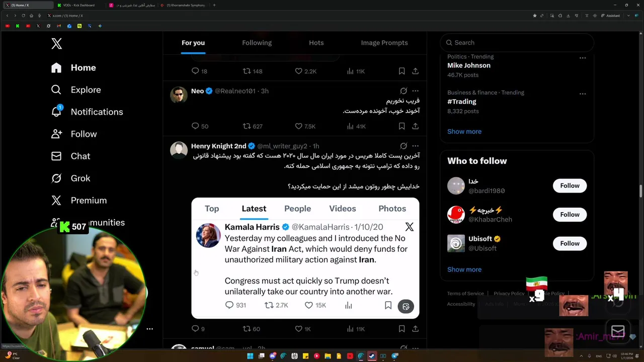Expand browser toolbar chevron menu

pyautogui.click(x=628, y=16)
